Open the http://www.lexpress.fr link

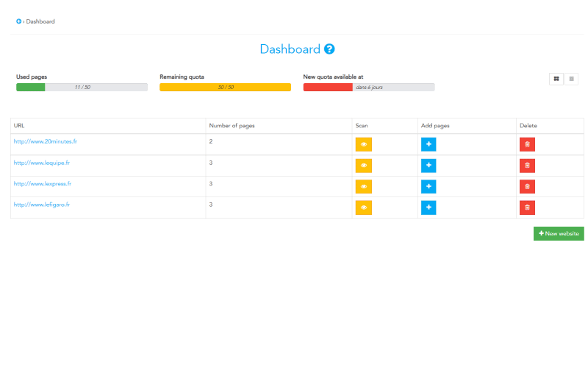43,184
